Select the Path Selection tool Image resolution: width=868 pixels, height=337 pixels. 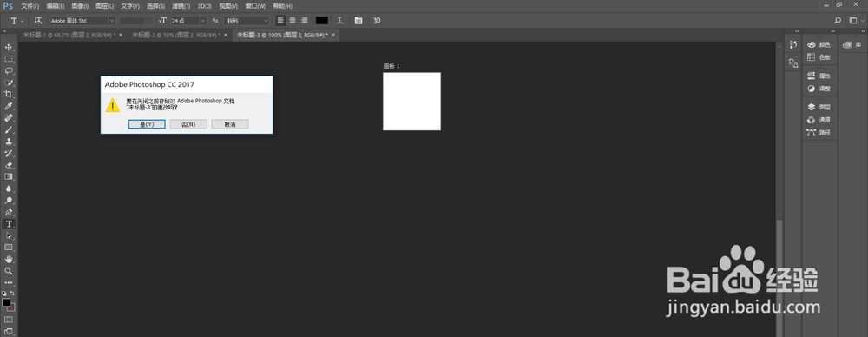tap(9, 235)
